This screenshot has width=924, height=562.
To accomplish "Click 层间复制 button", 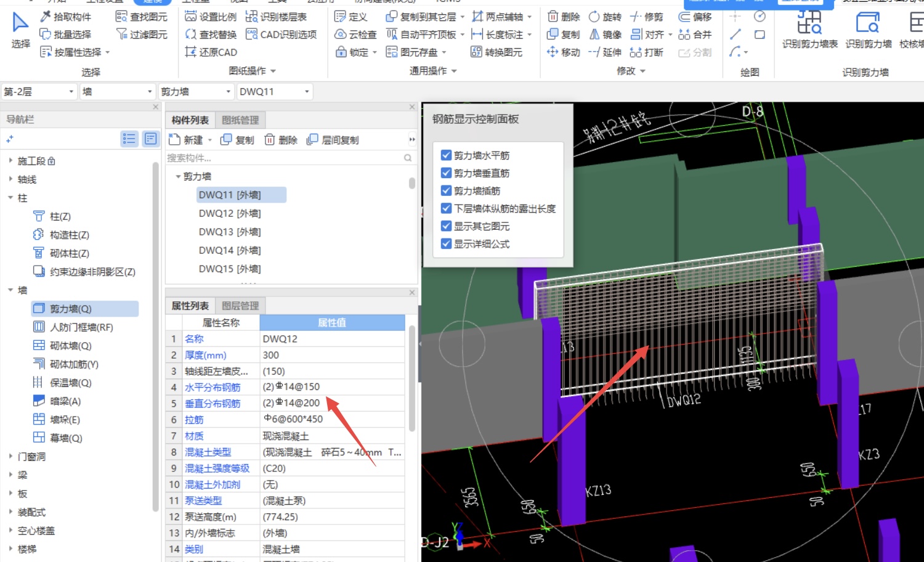I will tap(333, 140).
